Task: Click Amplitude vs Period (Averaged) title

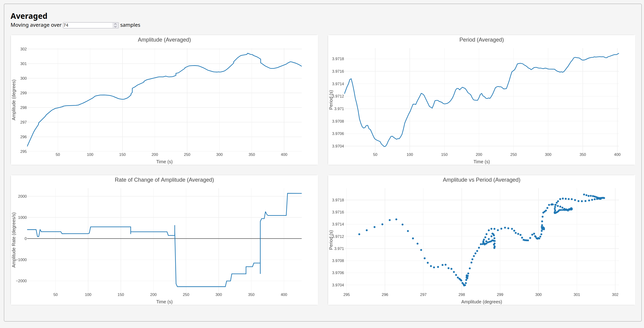Action: 481,180
